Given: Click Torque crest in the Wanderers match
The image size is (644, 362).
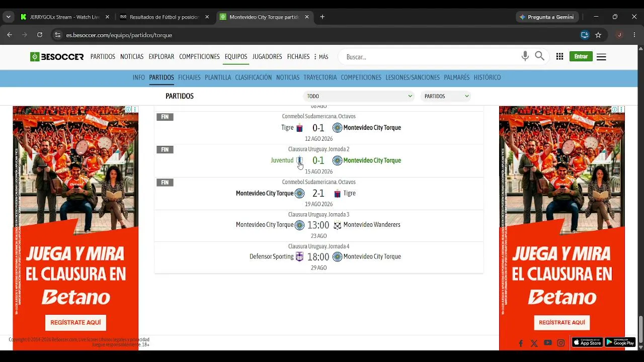Looking at the screenshot, I should (299, 225).
